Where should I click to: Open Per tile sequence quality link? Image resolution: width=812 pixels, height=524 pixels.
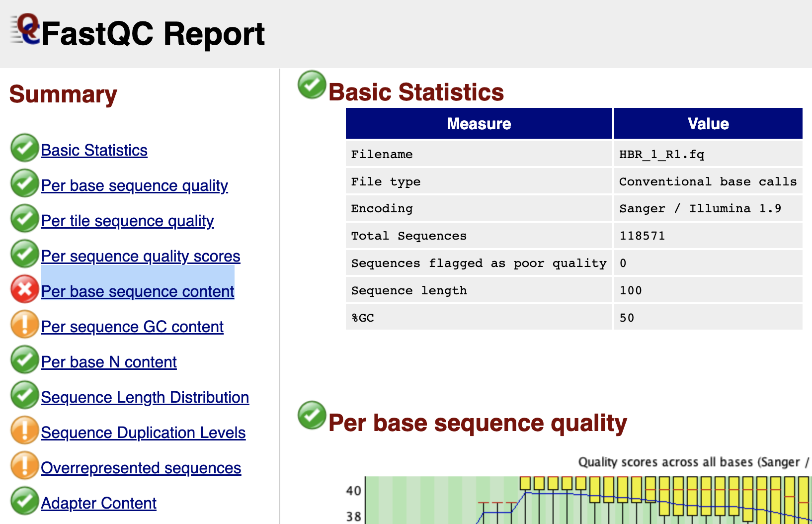coord(127,221)
